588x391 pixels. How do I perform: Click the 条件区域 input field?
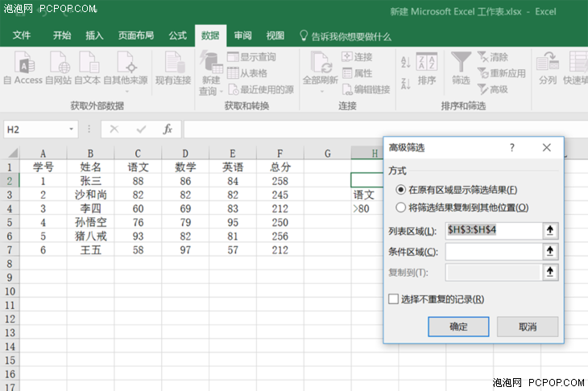click(x=494, y=251)
